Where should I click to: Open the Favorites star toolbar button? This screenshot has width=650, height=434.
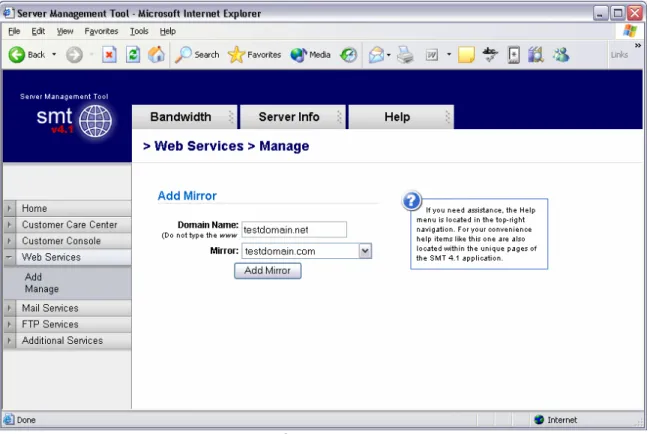pyautogui.click(x=255, y=55)
